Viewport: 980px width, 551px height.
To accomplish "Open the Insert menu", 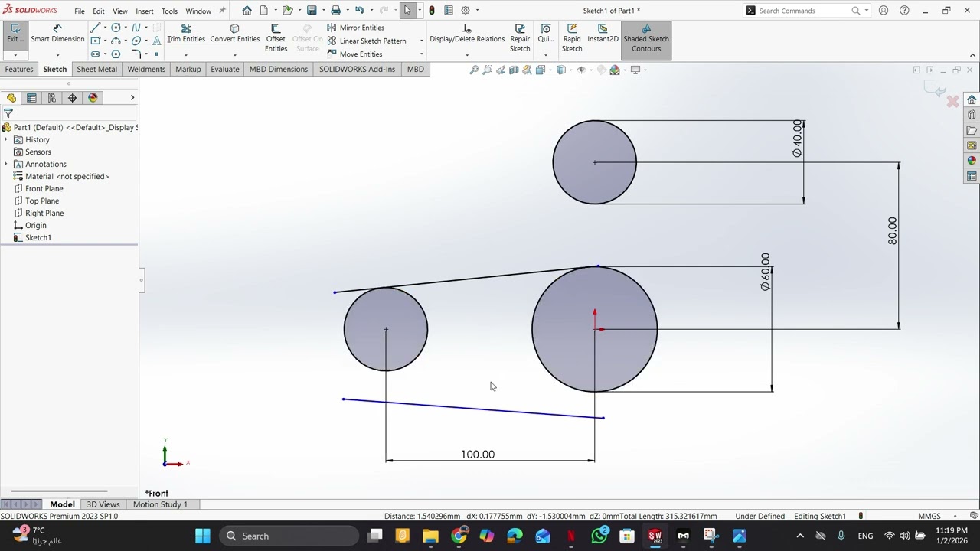I will point(144,11).
